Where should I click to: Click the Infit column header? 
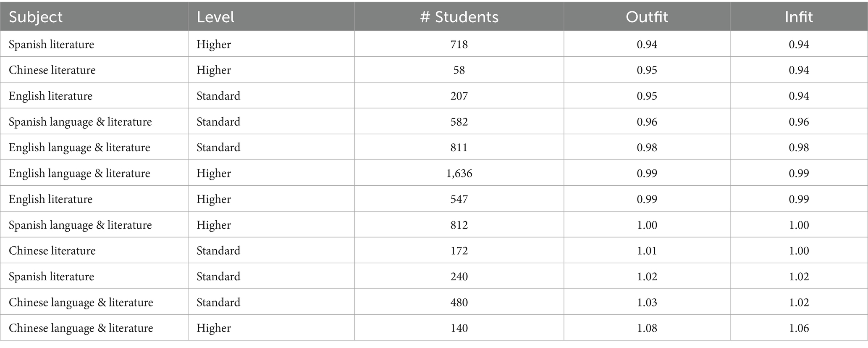[799, 17]
